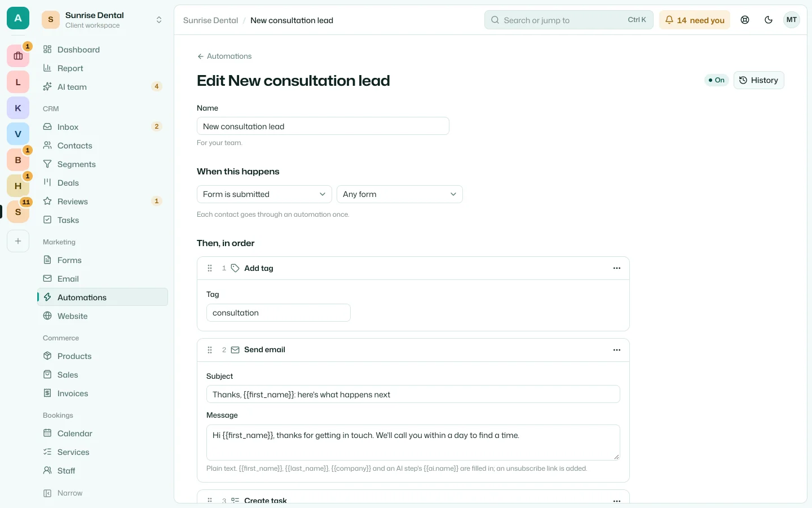Edit the Tag field containing consultation
The image size is (812, 508).
click(x=279, y=313)
